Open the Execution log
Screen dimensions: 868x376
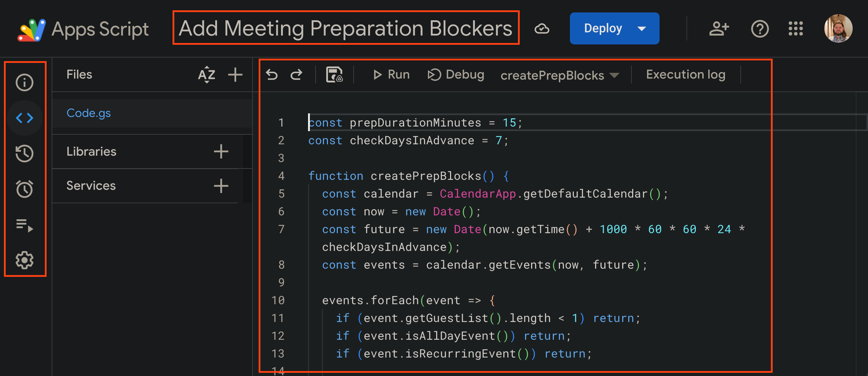(x=686, y=74)
